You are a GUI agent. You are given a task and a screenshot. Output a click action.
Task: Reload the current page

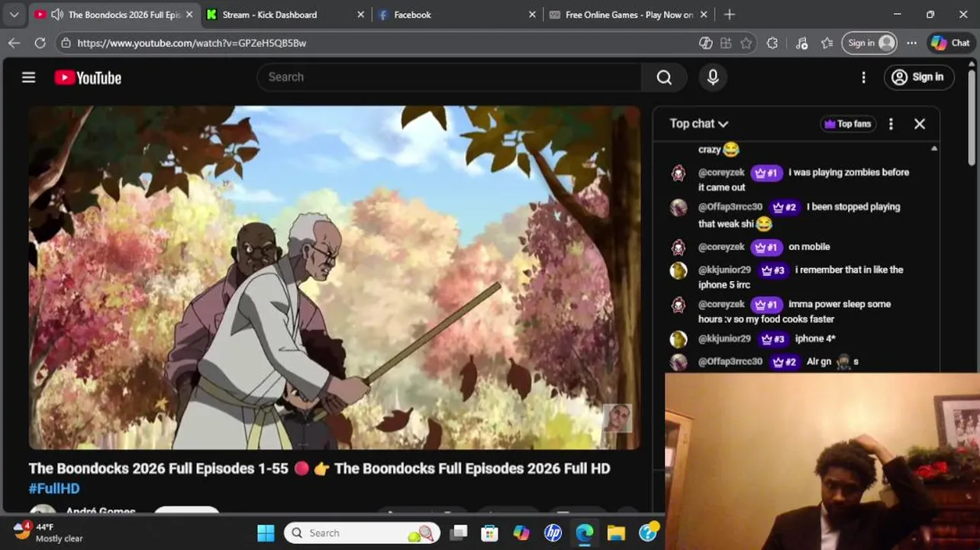click(40, 43)
